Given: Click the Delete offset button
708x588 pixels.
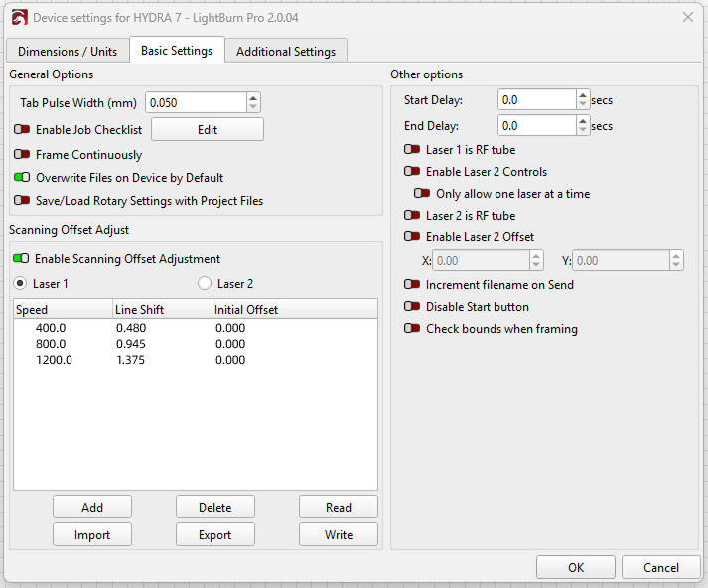Looking at the screenshot, I should (x=214, y=508).
